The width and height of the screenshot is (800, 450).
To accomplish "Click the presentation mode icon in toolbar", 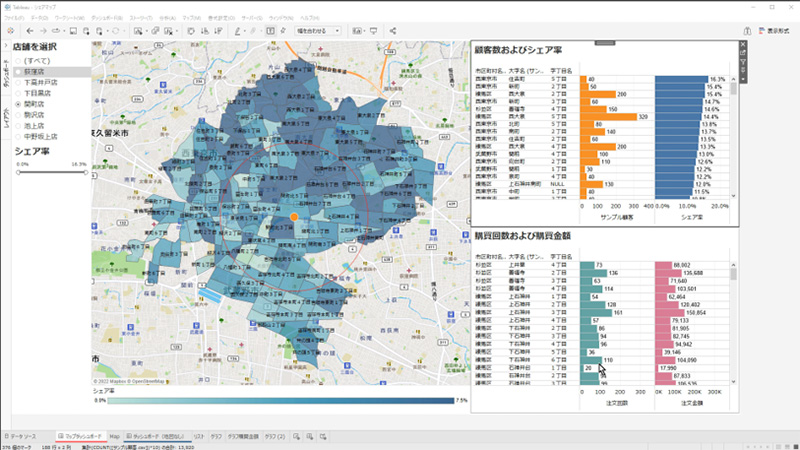I will pos(374,31).
